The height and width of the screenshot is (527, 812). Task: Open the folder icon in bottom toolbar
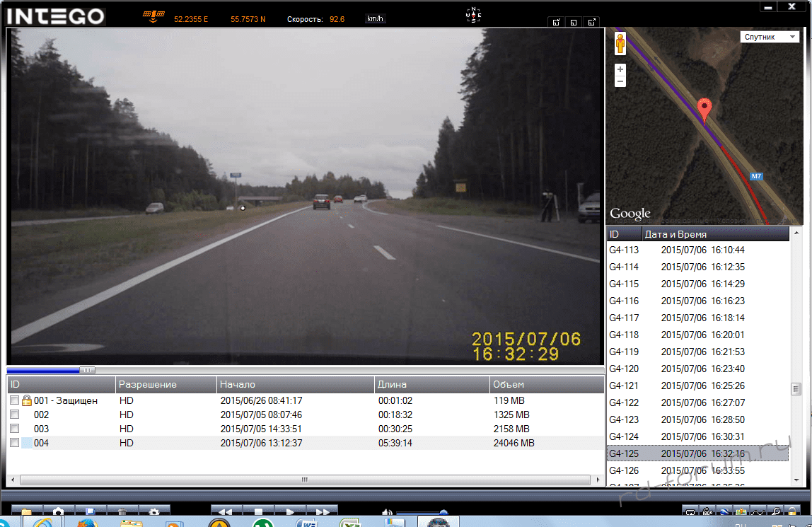click(27, 511)
